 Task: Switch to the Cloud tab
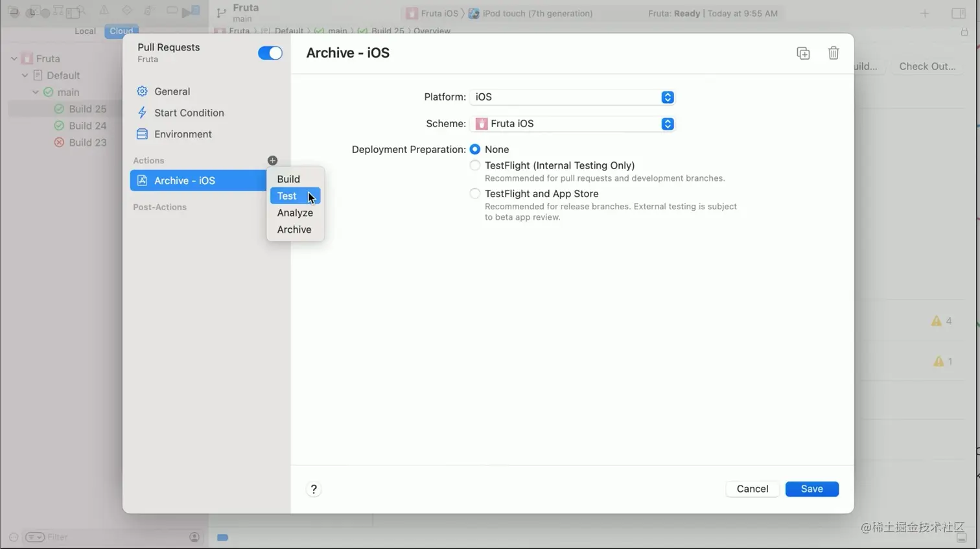coord(121,30)
